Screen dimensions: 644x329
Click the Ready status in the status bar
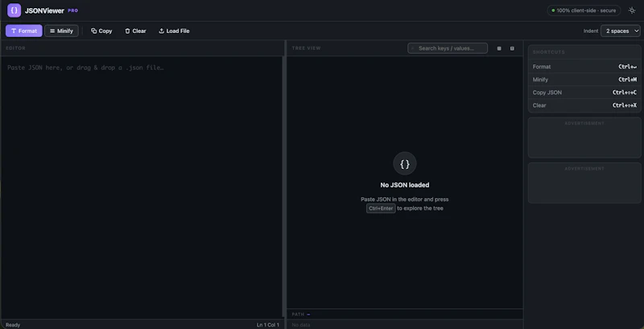coord(13,325)
